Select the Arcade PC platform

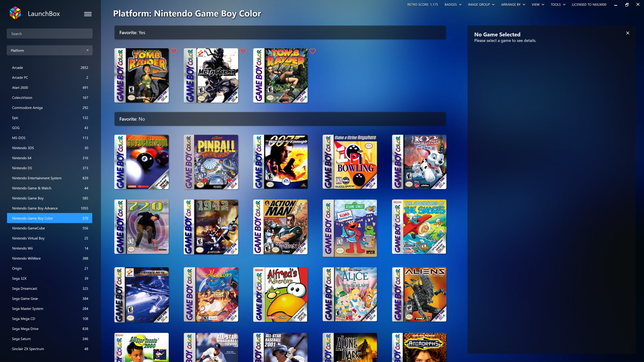49,77
